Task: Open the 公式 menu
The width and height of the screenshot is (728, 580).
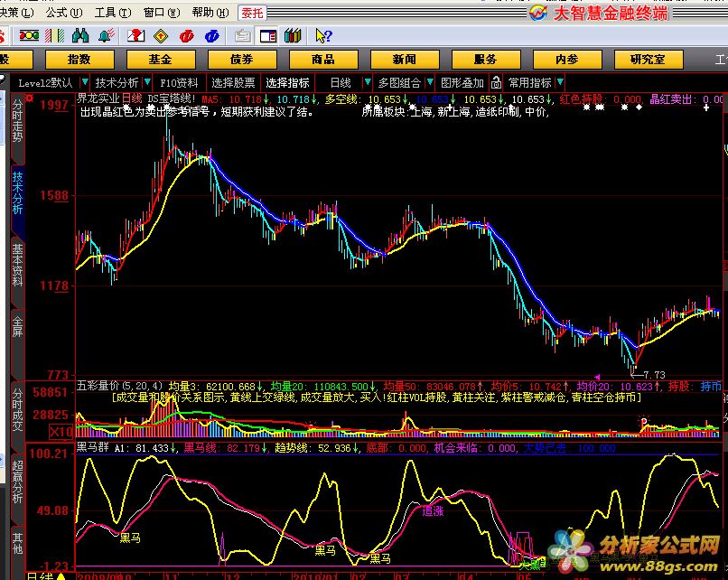Action: [x=63, y=13]
